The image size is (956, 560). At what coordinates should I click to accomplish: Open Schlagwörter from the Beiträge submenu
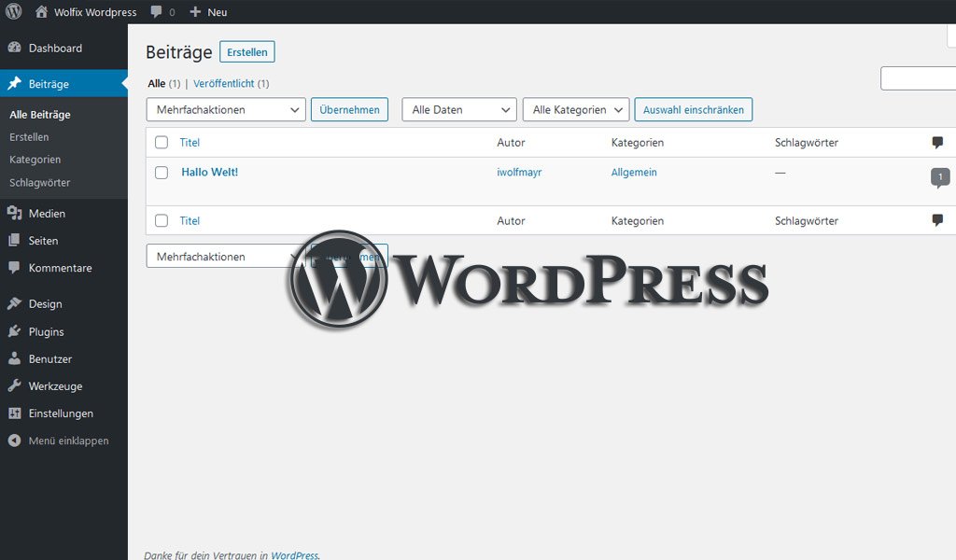[41, 182]
